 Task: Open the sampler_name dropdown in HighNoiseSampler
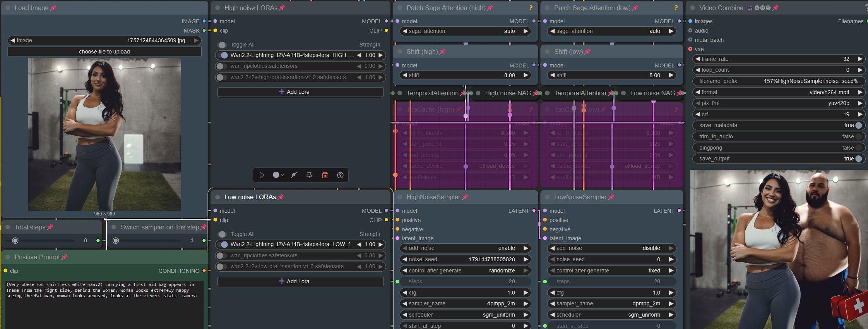click(x=465, y=303)
